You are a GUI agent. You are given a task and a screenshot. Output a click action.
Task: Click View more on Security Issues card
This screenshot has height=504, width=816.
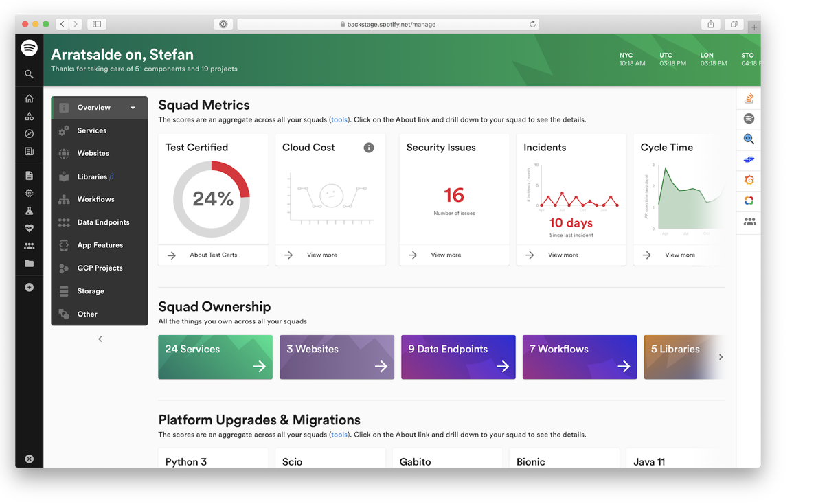click(x=446, y=255)
